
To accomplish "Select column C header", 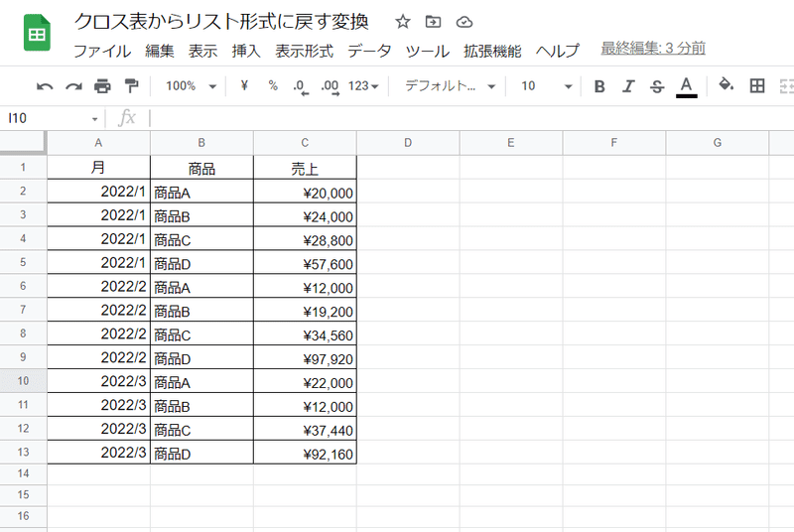I will pos(305,143).
